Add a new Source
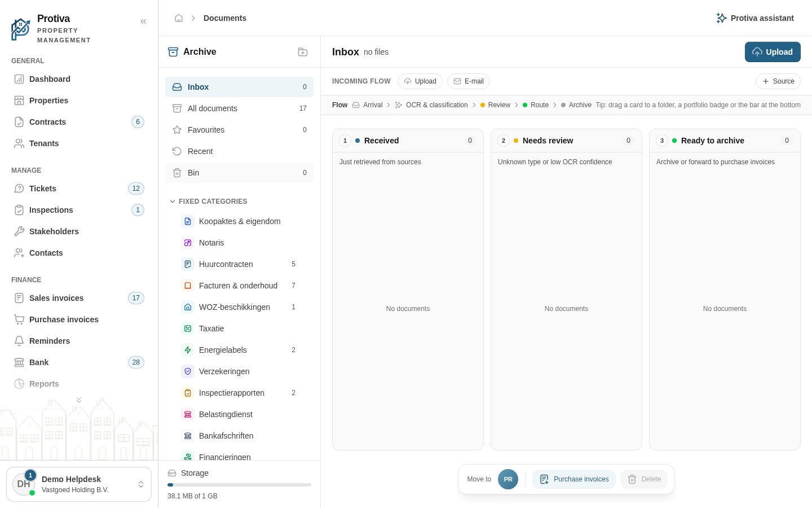812x508 pixels. click(778, 81)
